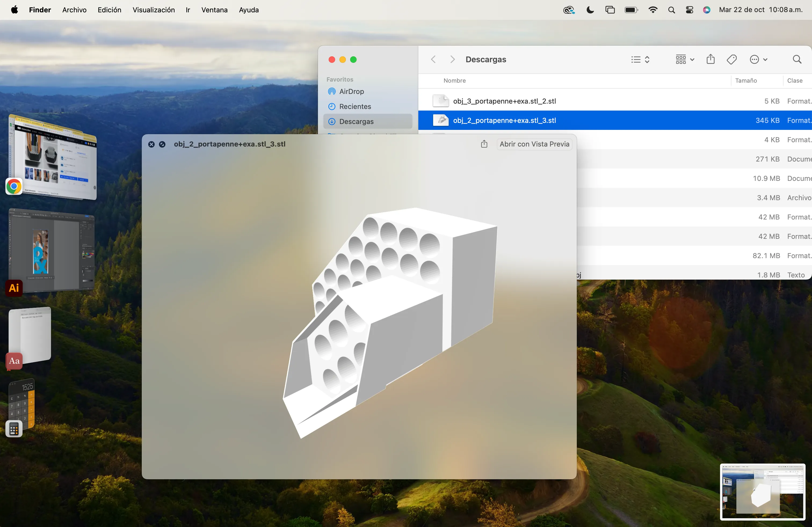
Task: Open the Ventana menu
Action: pyautogui.click(x=214, y=10)
